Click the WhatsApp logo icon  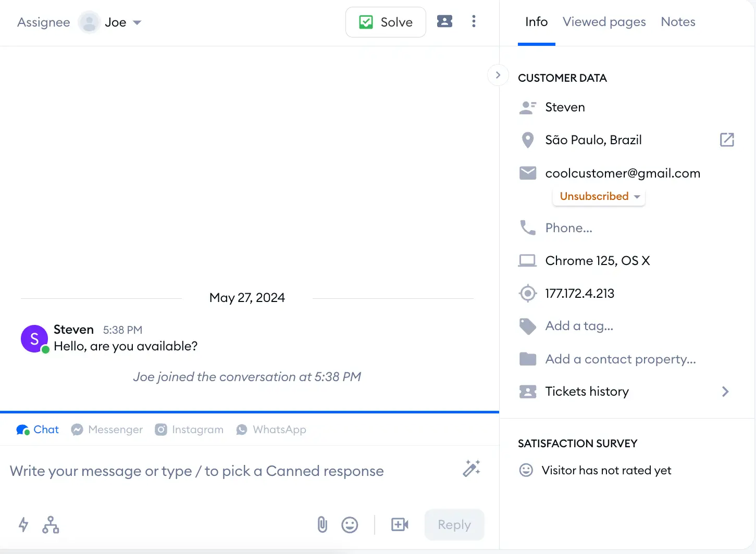click(x=242, y=430)
